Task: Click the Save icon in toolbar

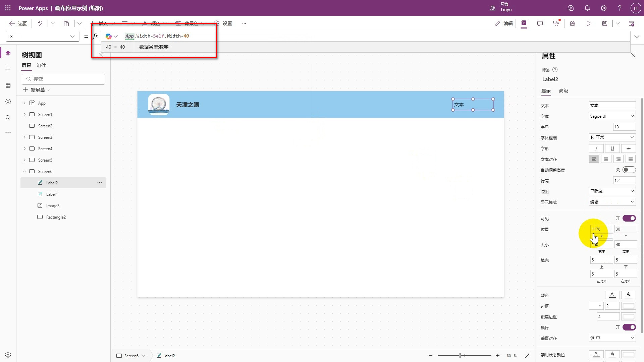Action: (x=605, y=23)
